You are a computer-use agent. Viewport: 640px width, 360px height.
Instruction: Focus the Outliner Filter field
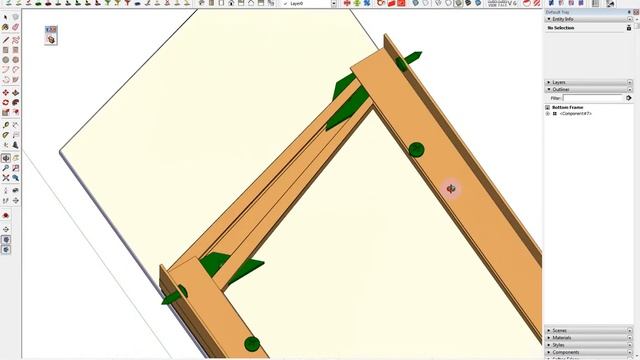(x=593, y=98)
